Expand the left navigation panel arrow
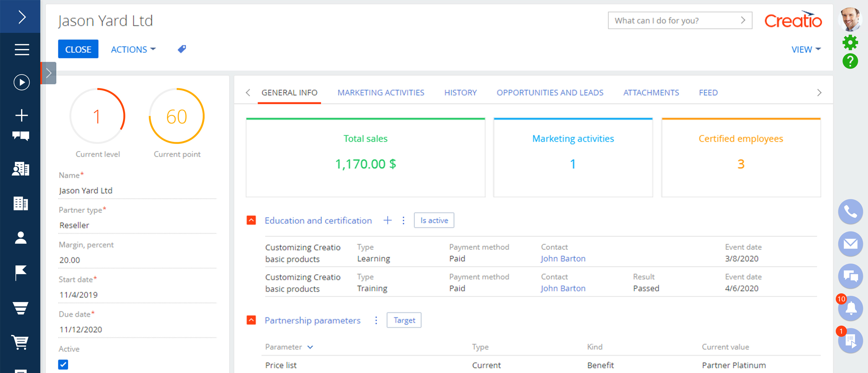This screenshot has width=868, height=373. [x=22, y=17]
